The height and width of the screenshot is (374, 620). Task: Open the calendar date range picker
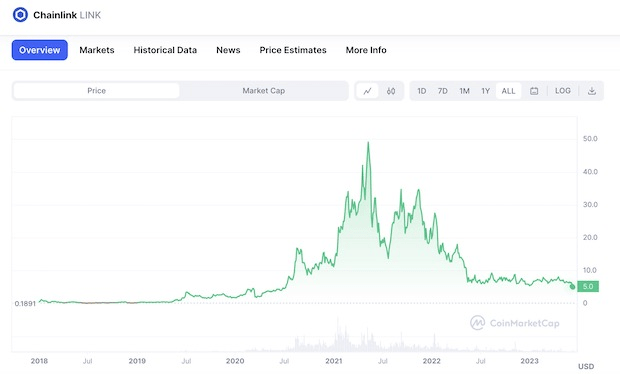tap(534, 91)
